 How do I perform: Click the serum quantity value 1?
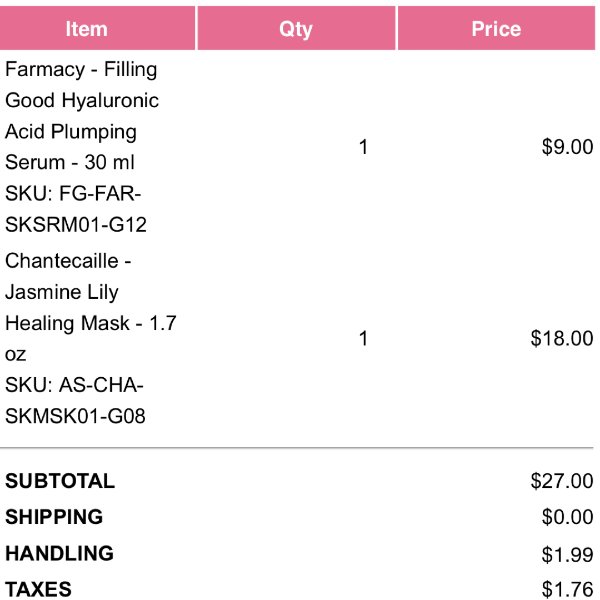pyautogui.click(x=364, y=147)
